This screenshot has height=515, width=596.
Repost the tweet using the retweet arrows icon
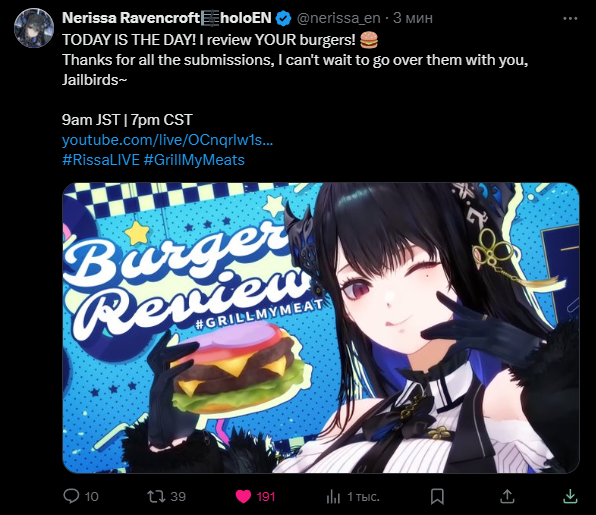(x=156, y=496)
